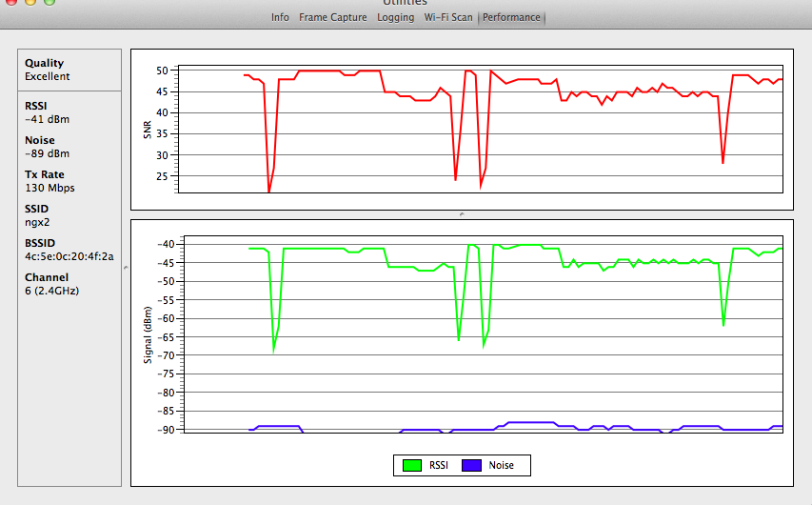Viewport: 812px width, 505px height.
Task: Click the RSSI value '-41 dBm'
Action: (x=48, y=119)
